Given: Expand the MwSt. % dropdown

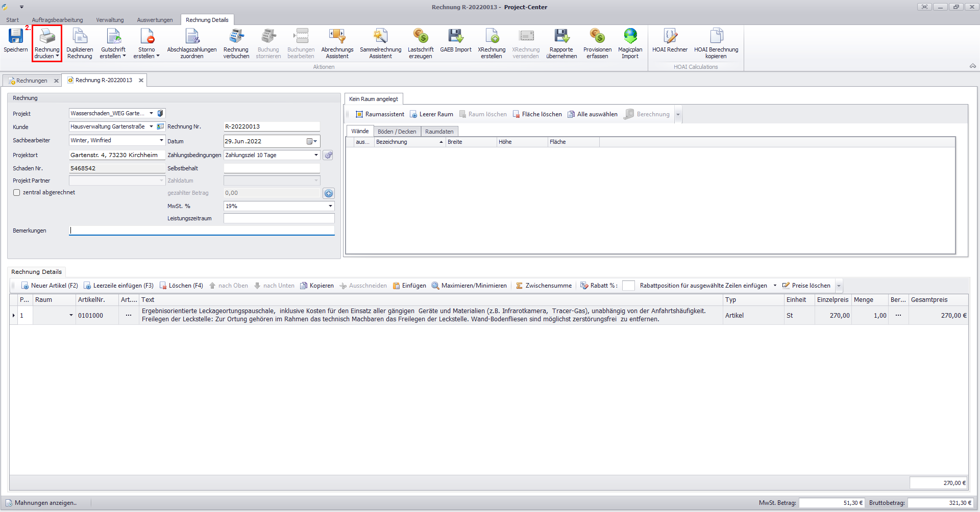Looking at the screenshot, I should click(330, 206).
